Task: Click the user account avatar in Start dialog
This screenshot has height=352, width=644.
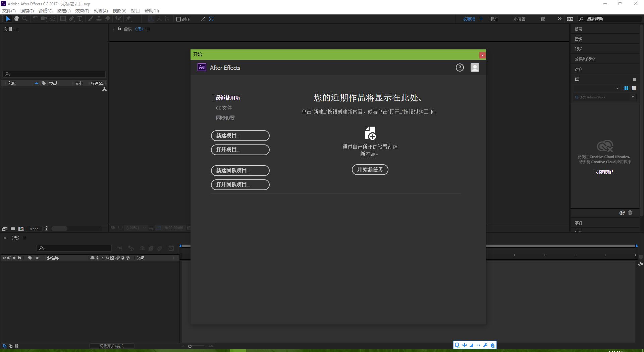Action: (x=475, y=68)
